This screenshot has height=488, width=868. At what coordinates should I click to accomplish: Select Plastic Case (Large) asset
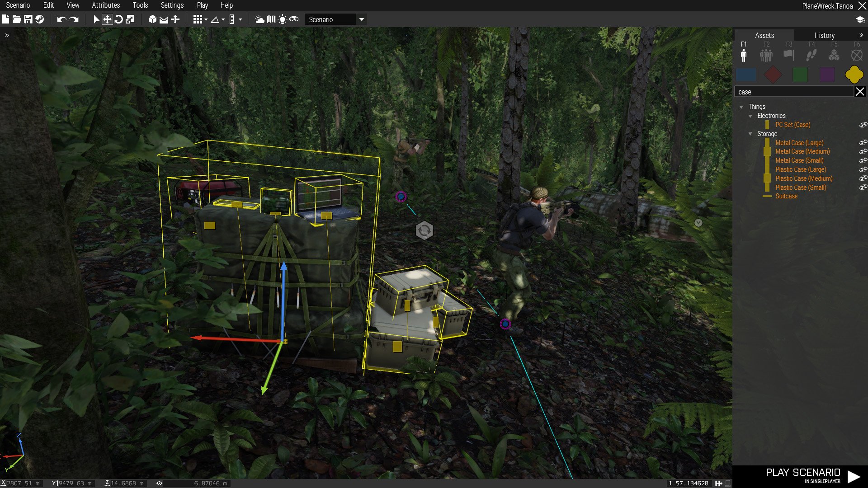pos(801,169)
